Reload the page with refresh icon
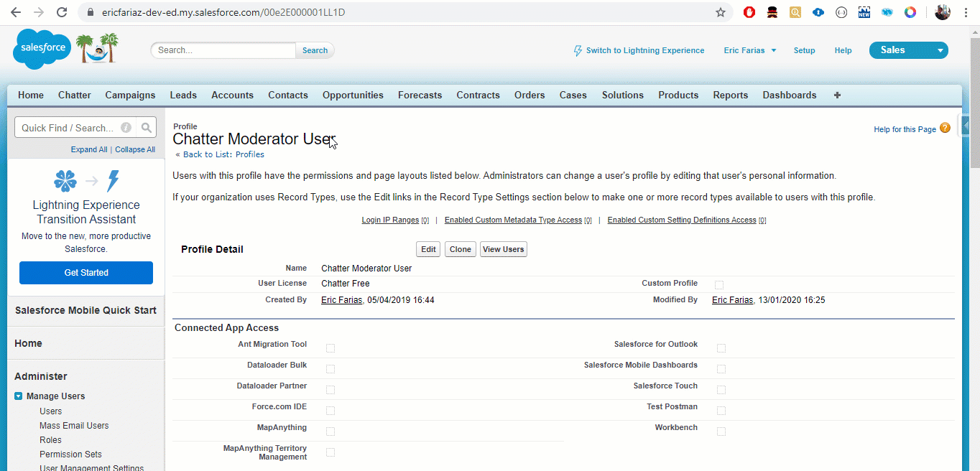This screenshot has width=980, height=471. (62, 12)
